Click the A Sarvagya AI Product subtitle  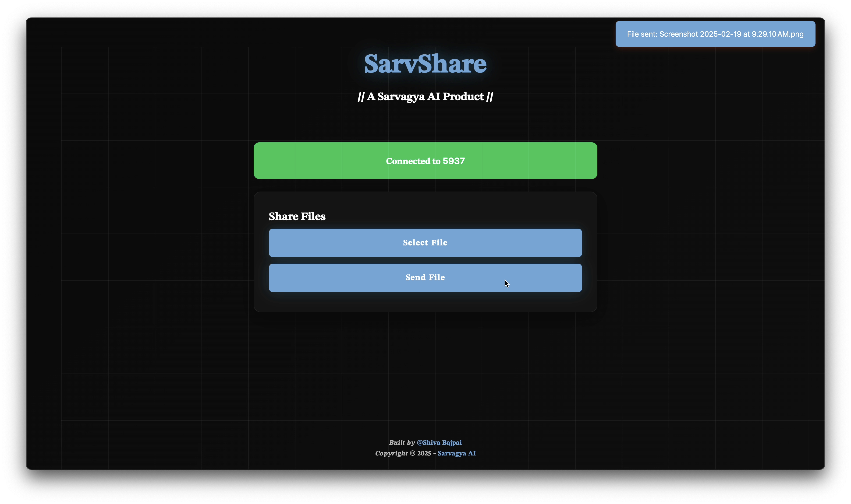pyautogui.click(x=425, y=96)
